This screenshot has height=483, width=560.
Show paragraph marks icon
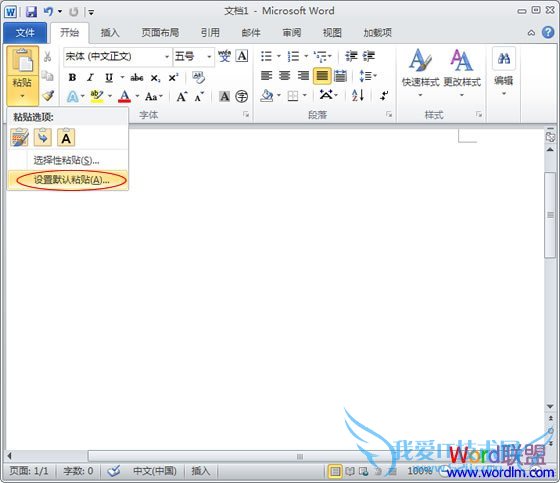[x=384, y=95]
